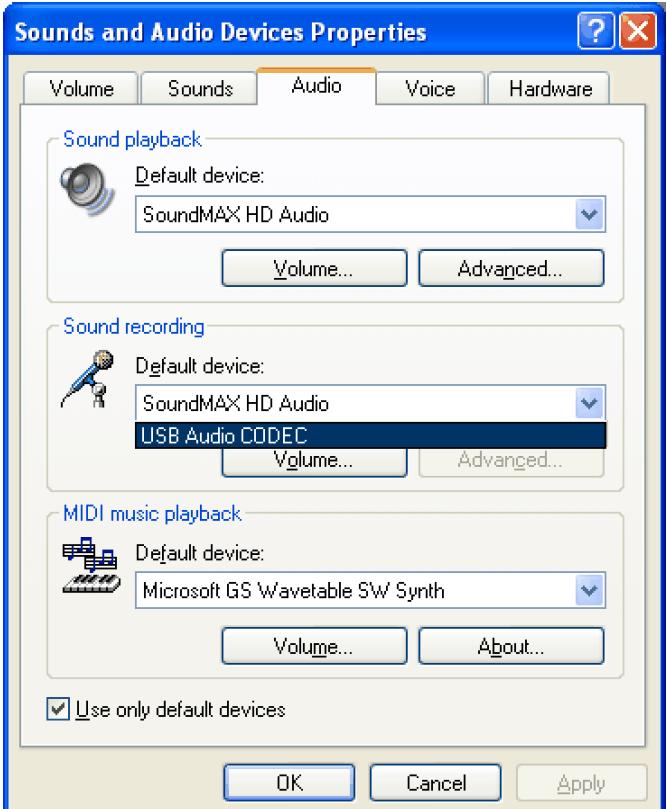Open About for MIDI music playback
667x809 pixels.
(511, 646)
